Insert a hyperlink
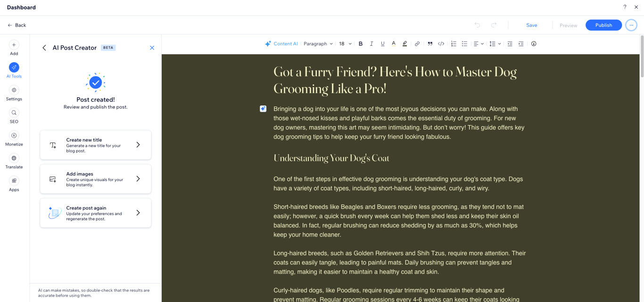Screen dimensions: 644x302 click(417, 43)
